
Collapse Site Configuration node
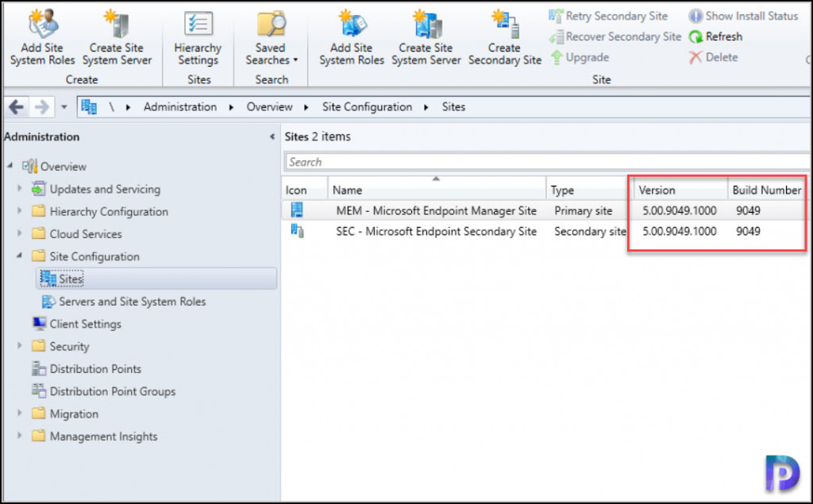point(20,256)
